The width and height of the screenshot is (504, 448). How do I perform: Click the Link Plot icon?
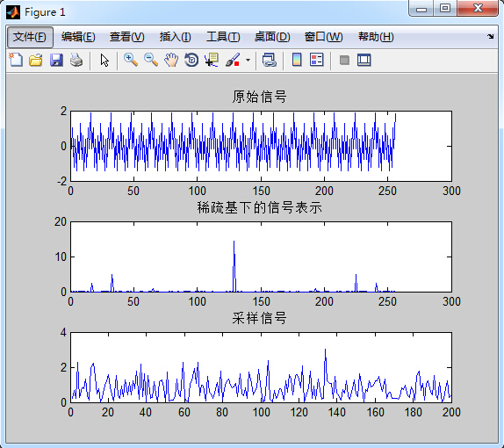coord(270,60)
